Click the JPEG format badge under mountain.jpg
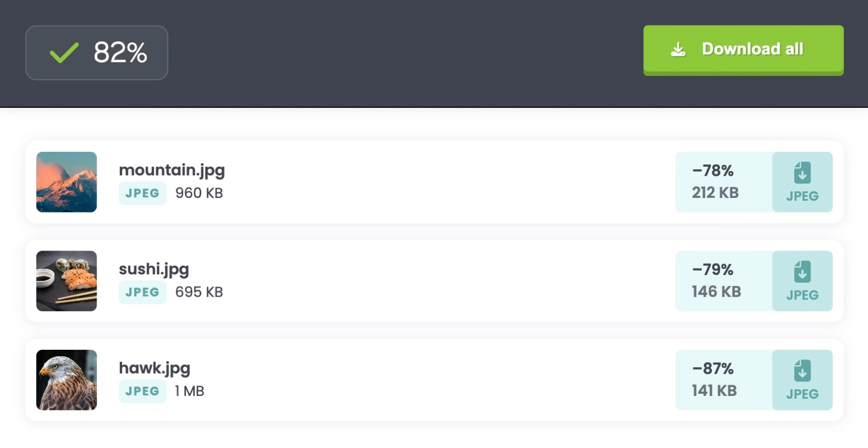The height and width of the screenshot is (448, 868). (142, 193)
